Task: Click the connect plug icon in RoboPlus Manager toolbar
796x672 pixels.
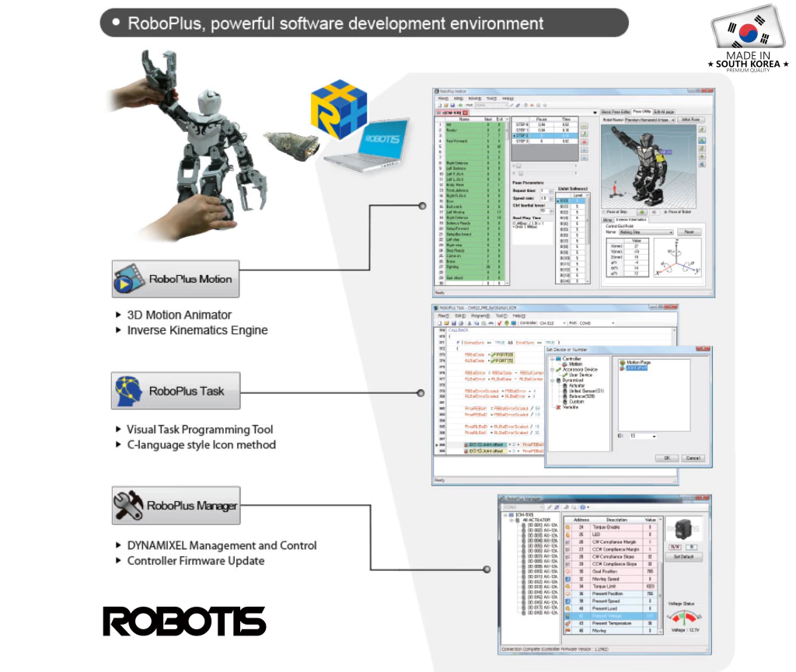Action: coord(556,507)
